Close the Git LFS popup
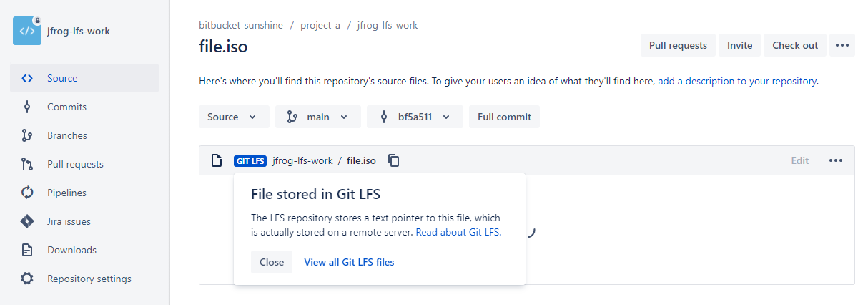Image resolution: width=868 pixels, height=305 pixels. tap(272, 262)
